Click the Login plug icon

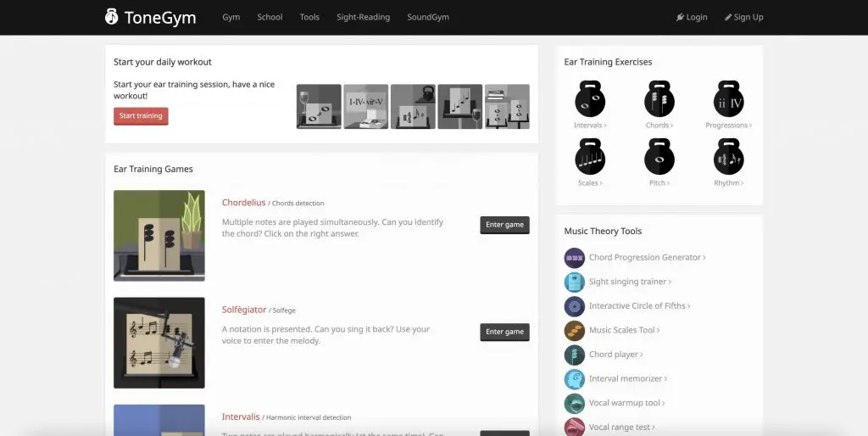point(680,17)
